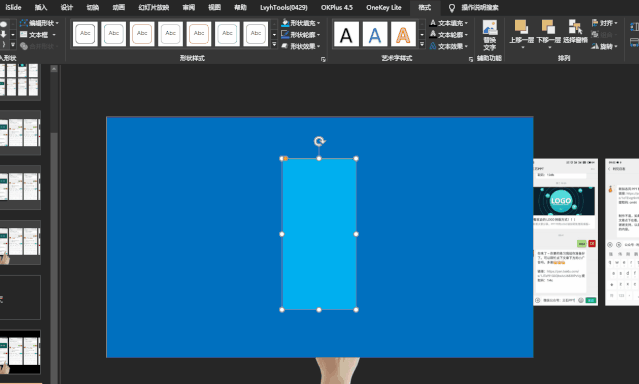This screenshot has width=639, height=384.
Task: Open the 形状填充 (Shape Fill) menu
Action: 300,23
